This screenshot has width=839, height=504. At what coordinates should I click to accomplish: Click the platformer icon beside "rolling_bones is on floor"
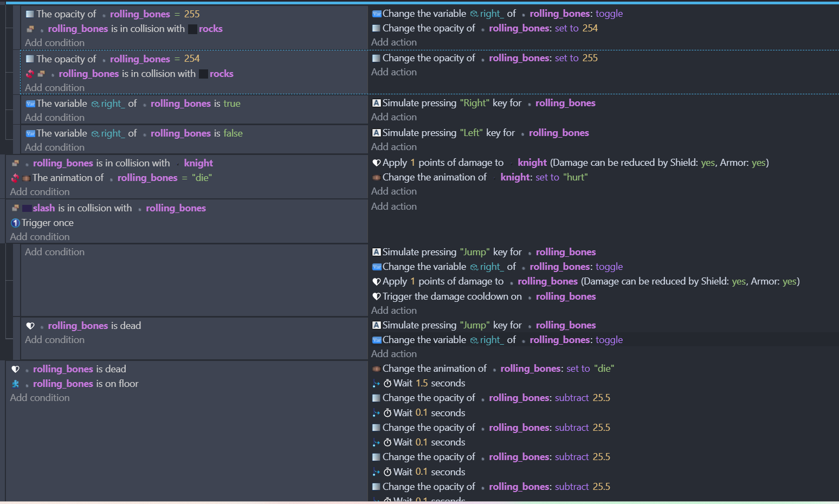(15, 384)
